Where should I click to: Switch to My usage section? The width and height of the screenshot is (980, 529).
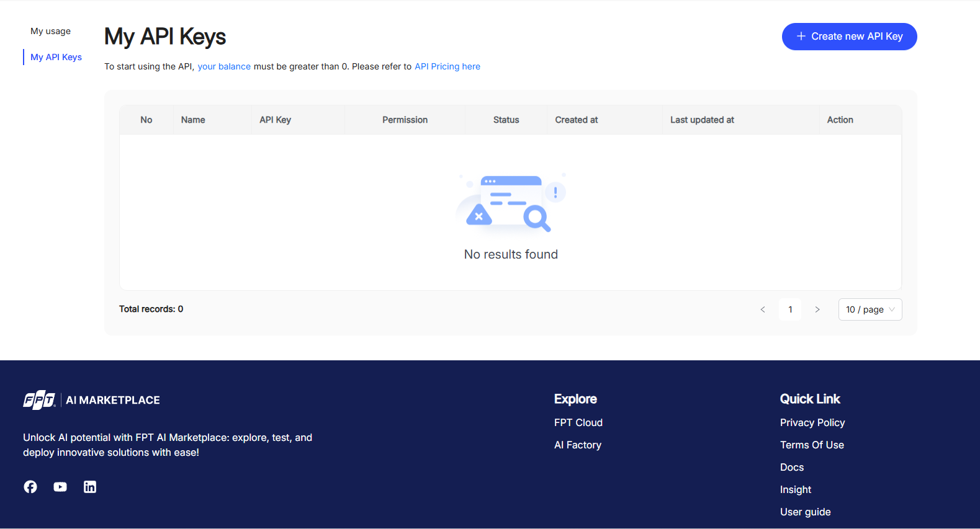(x=50, y=31)
